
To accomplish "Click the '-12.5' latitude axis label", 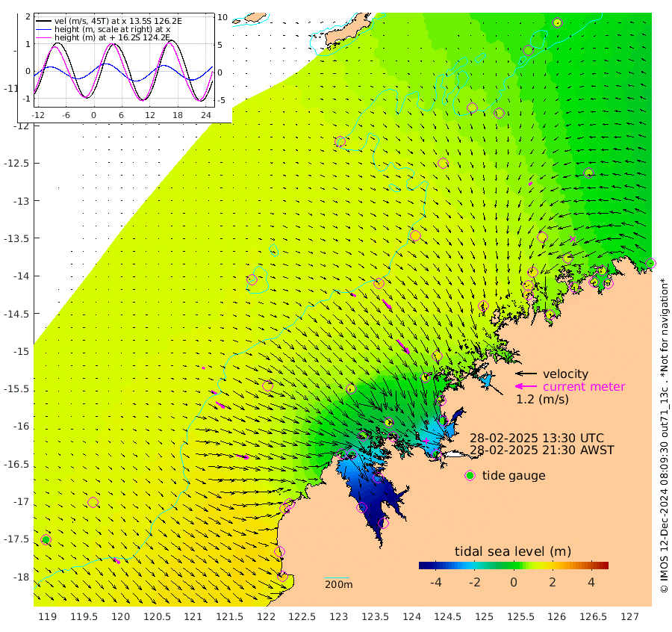I will tap(16, 164).
